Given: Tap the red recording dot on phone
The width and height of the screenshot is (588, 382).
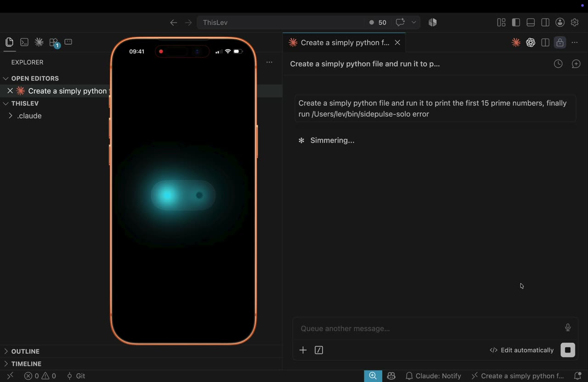Looking at the screenshot, I should [161, 51].
